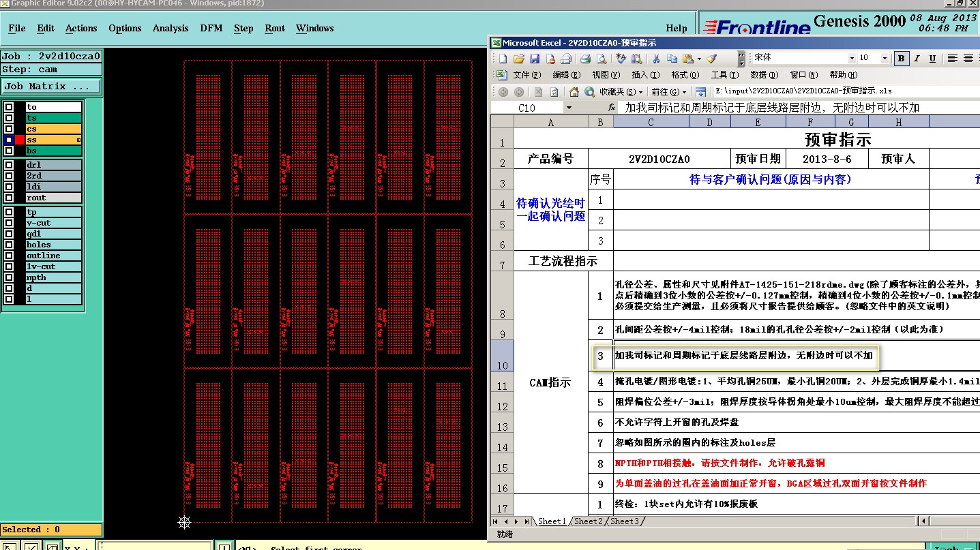This screenshot has height=550, width=980.
Task: Open the Paste options dropdown arrow
Action: 698,59
